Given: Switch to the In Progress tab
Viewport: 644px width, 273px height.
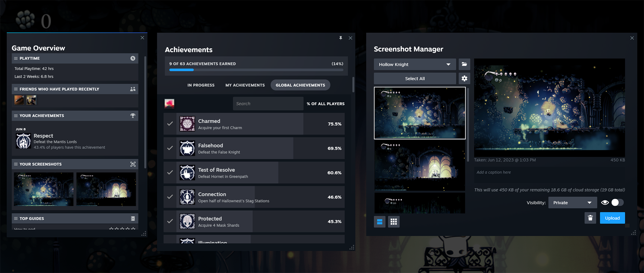Looking at the screenshot, I should coord(201,85).
